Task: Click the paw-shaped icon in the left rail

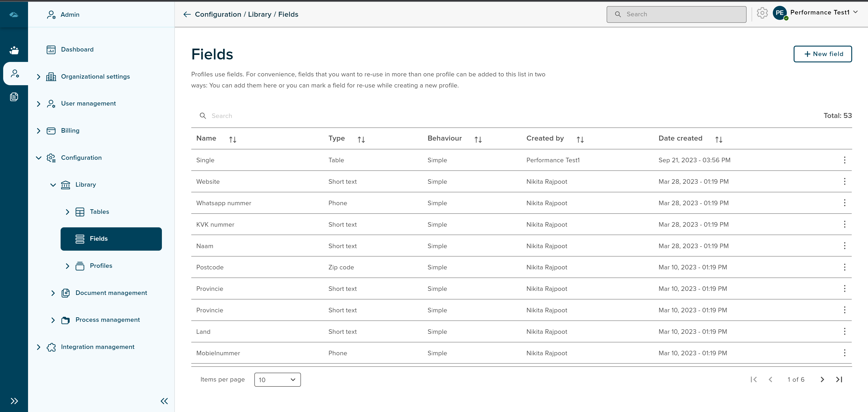Action: pyautogui.click(x=14, y=51)
